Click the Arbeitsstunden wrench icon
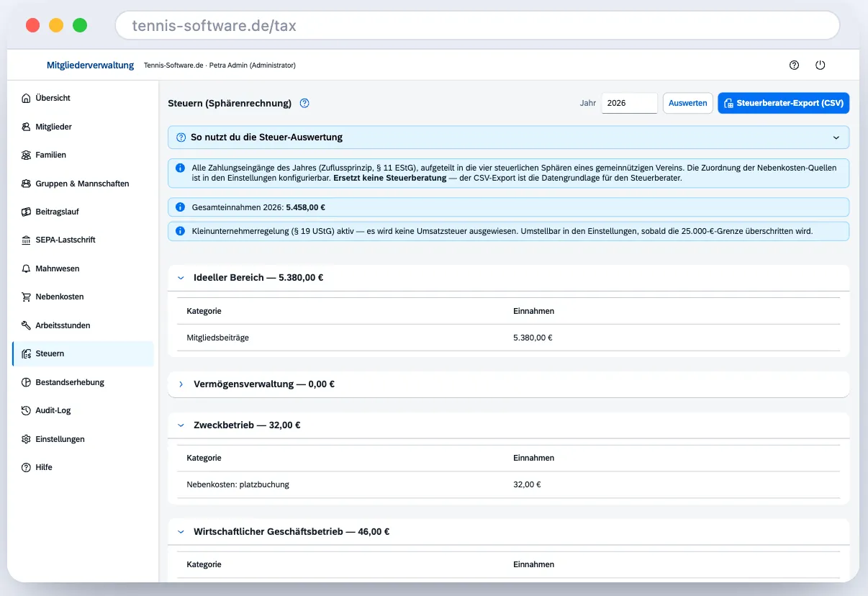 click(27, 325)
